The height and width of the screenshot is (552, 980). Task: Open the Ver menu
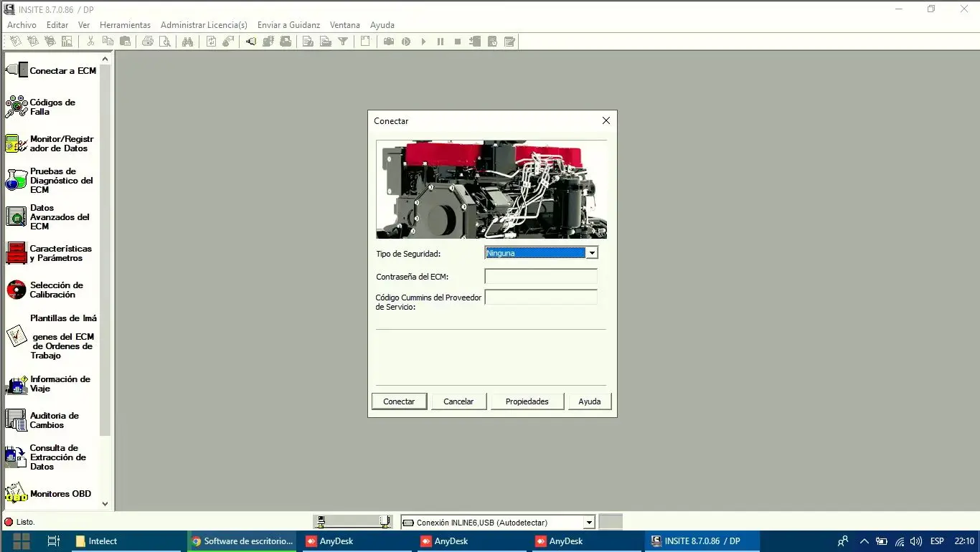coord(84,24)
